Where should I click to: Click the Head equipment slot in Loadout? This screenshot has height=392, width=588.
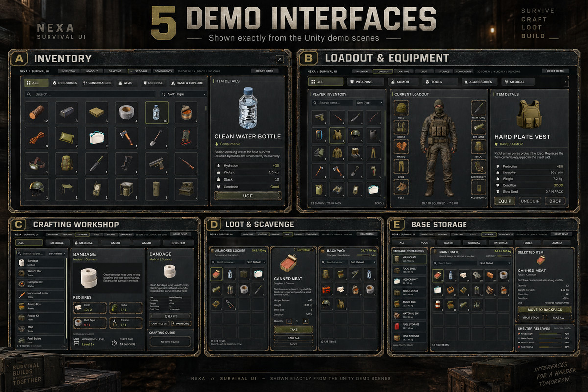pos(401,109)
